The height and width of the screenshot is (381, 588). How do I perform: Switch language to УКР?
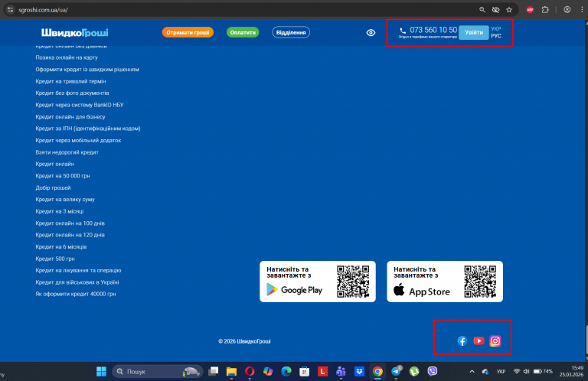(496, 29)
